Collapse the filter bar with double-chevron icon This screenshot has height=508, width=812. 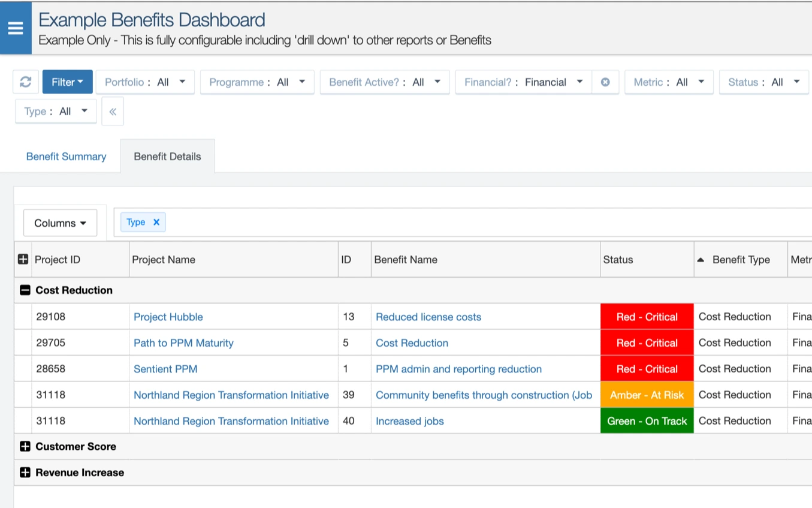click(x=113, y=112)
